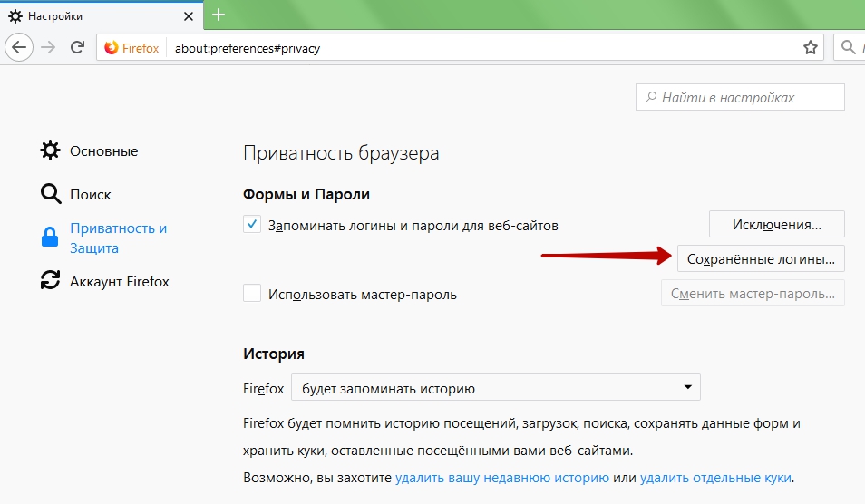Click the forward navigation arrow

(x=50, y=47)
